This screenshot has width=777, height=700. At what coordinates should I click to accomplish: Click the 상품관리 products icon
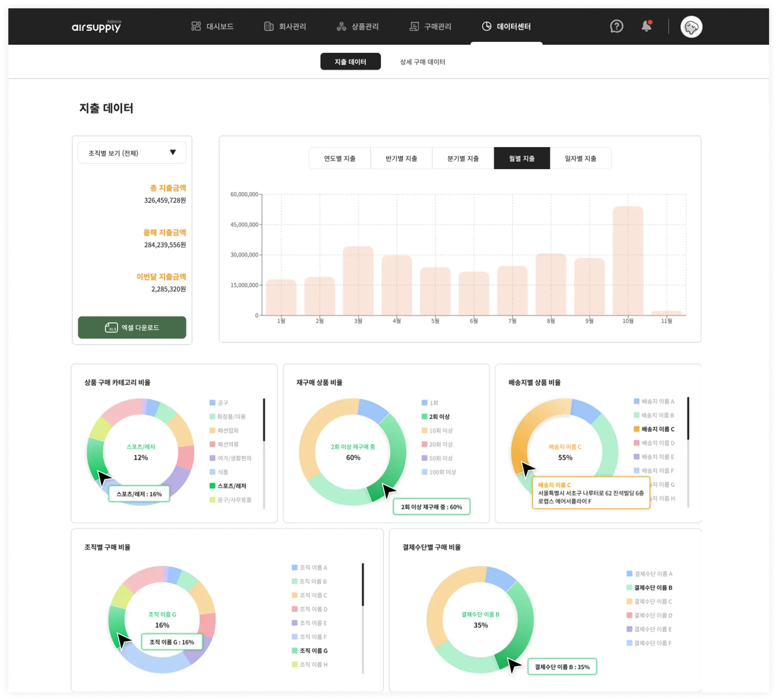point(341,26)
